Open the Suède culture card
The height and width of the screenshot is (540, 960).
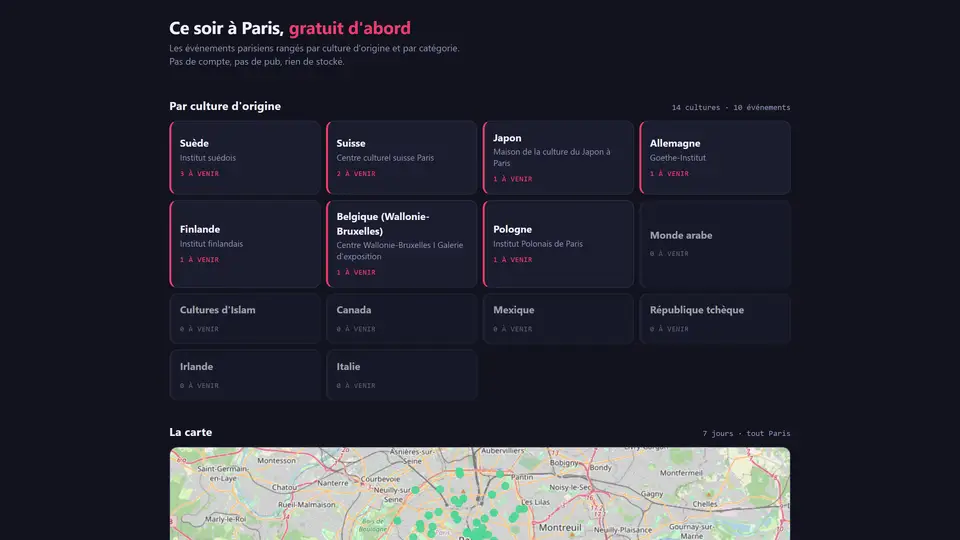coord(245,157)
